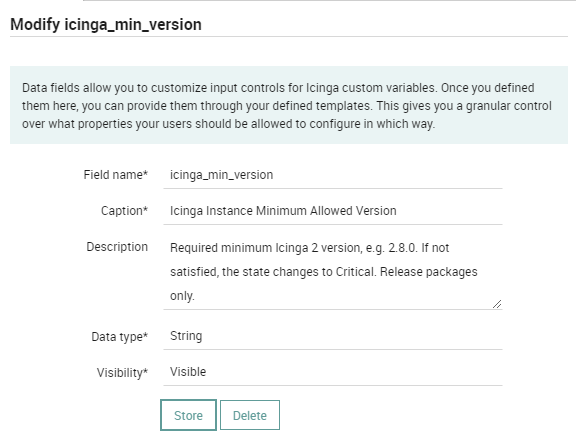Click the Field name* label
Screen dimensions: 576x440
click(115, 175)
